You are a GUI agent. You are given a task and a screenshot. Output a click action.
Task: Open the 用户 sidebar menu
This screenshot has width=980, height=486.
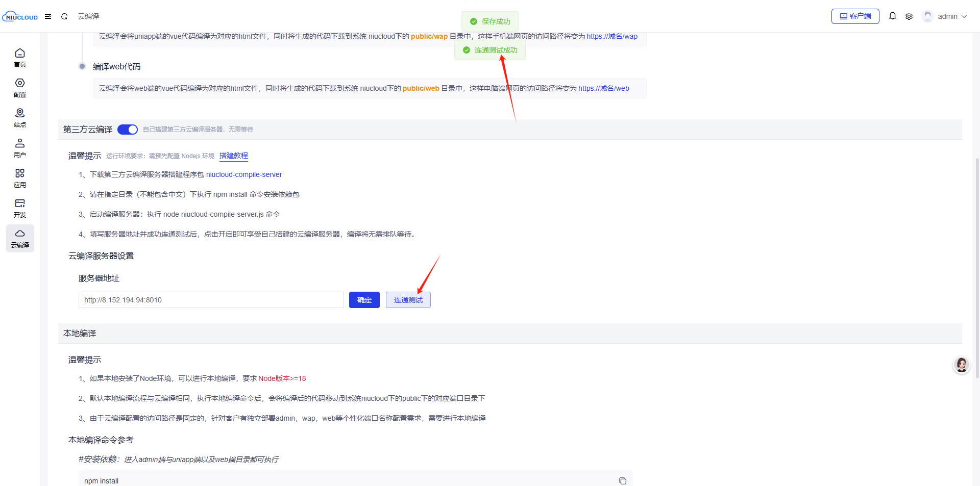(x=20, y=148)
